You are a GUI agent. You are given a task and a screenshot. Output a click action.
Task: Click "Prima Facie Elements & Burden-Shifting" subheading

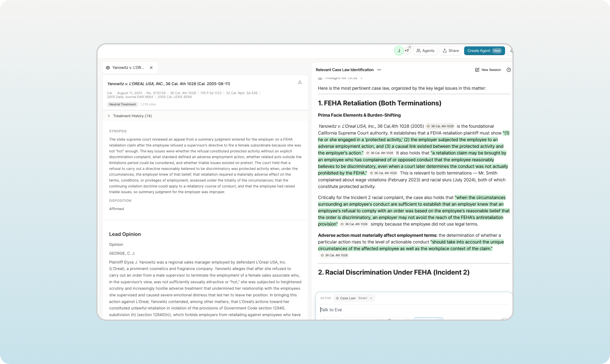click(359, 115)
